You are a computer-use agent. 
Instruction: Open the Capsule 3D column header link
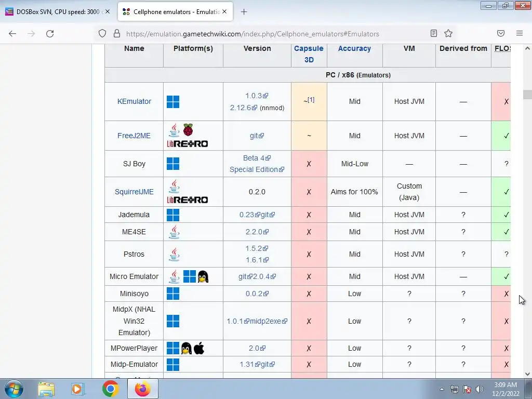coord(309,54)
